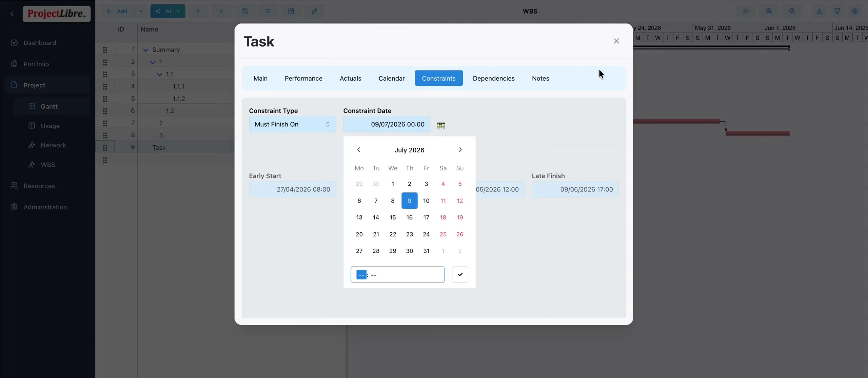Open the Notes tab
Viewport: 868px width, 378px height.
click(x=540, y=78)
